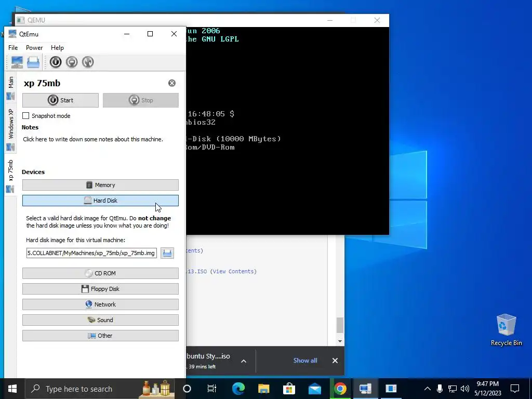
Task: Close the xp 75mb machine tab
Action: coord(172,83)
